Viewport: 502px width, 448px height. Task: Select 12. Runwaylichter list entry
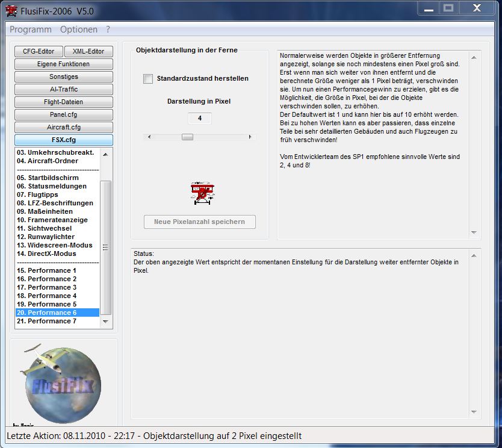57,237
